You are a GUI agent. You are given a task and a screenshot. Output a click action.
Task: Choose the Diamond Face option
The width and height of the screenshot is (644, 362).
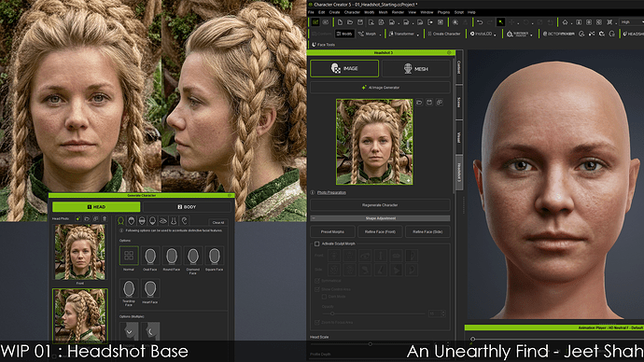coord(193,256)
